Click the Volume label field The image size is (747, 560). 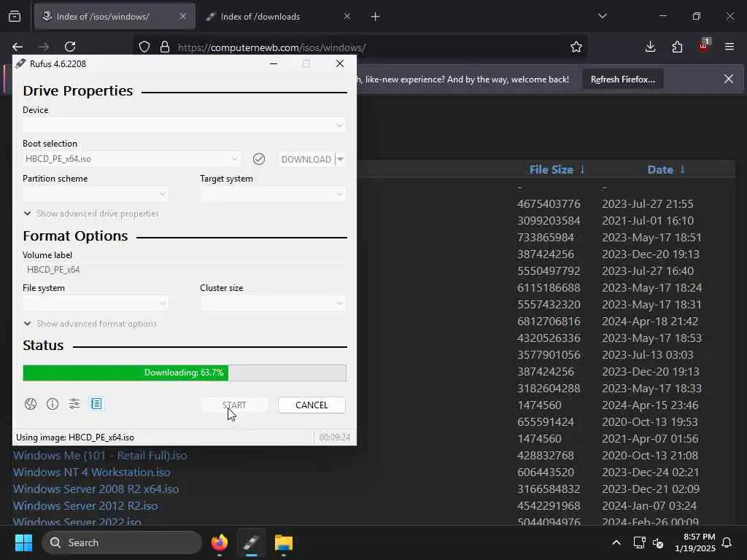pyautogui.click(x=184, y=270)
